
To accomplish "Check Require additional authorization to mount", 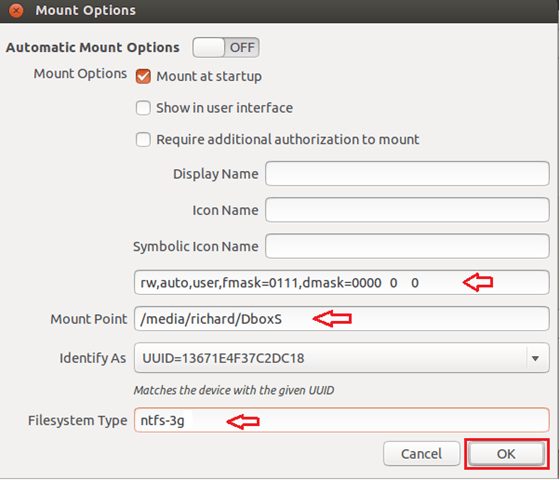I will point(143,139).
